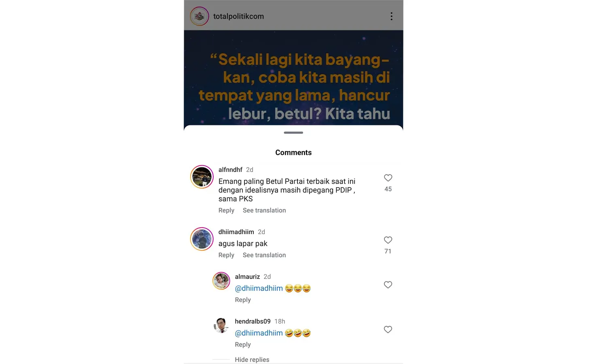The image size is (607, 364).
Task: Open hendralbs09's avatar thumbnail
Action: (x=221, y=326)
